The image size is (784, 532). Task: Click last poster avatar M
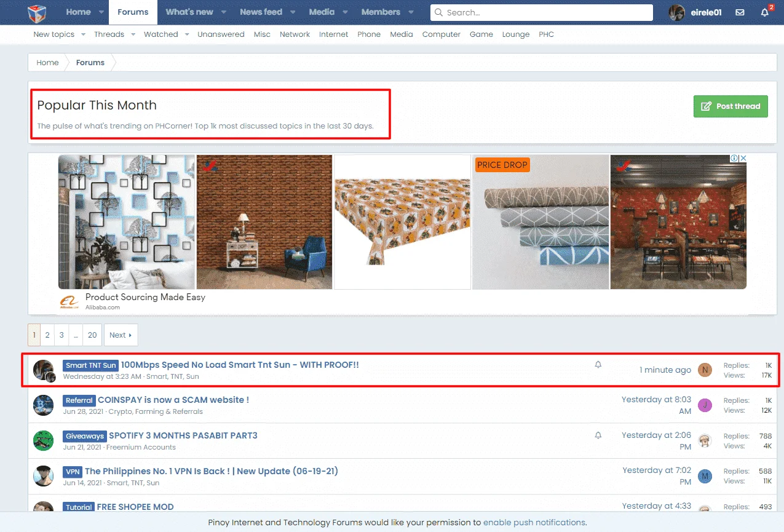click(705, 476)
